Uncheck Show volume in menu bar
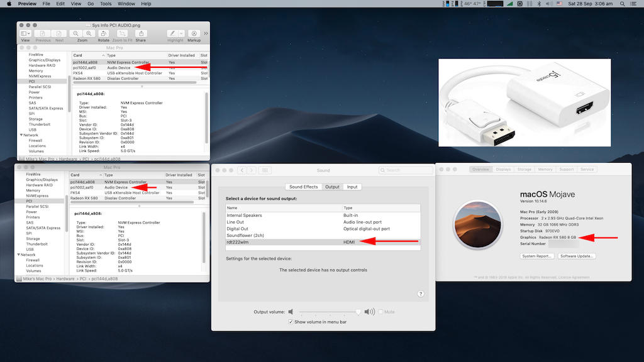Viewport: 644px width, 362px height. [291, 322]
